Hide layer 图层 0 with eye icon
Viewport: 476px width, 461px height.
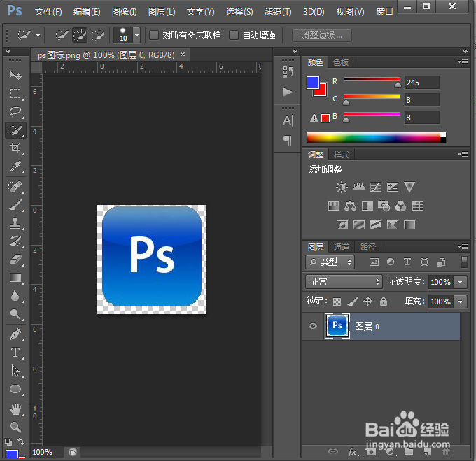tap(313, 326)
